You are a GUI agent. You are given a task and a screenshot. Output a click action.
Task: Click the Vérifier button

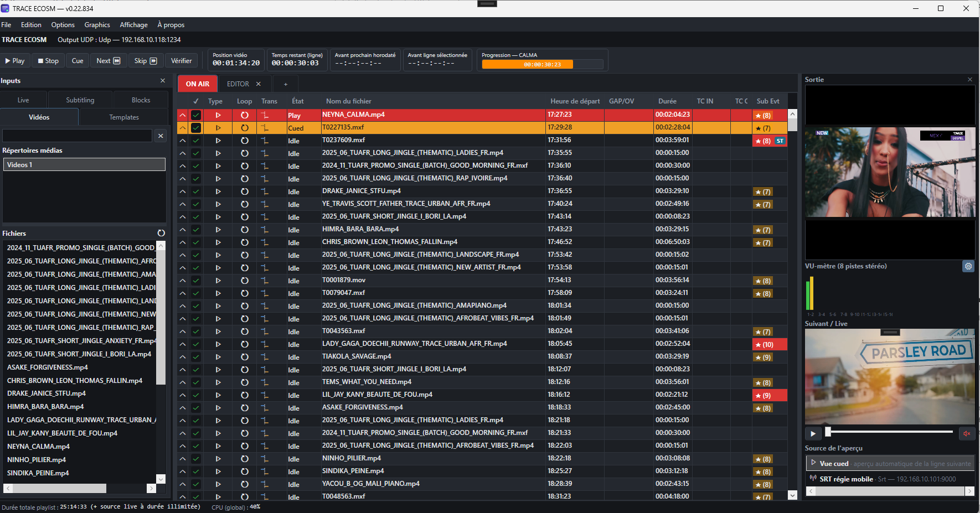click(181, 61)
